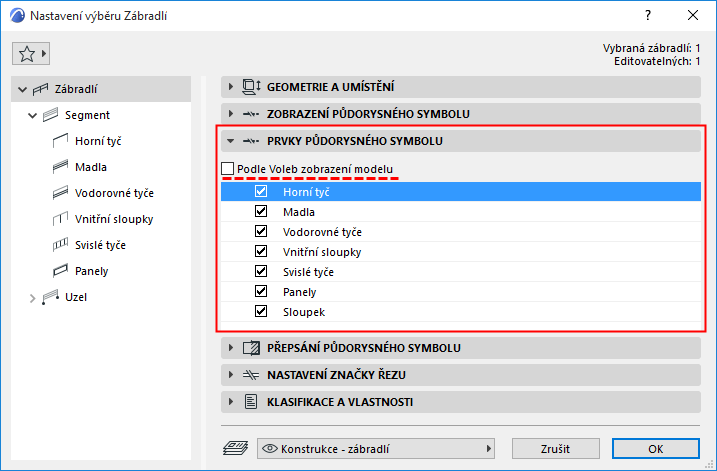
Task: Open the favorites star button
Action: tap(30, 52)
